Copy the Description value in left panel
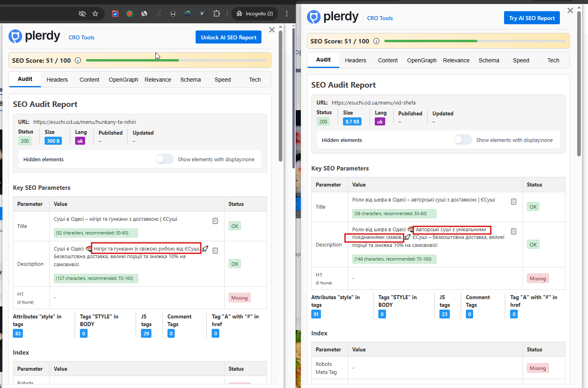 [x=215, y=250]
